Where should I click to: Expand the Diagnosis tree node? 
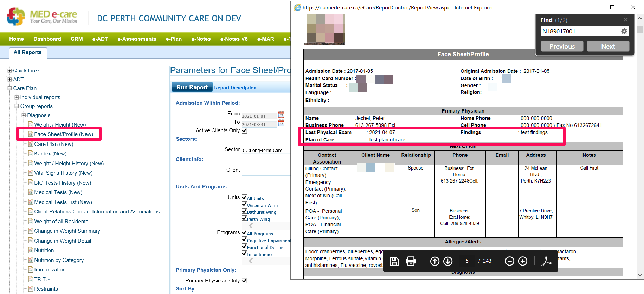(24, 115)
